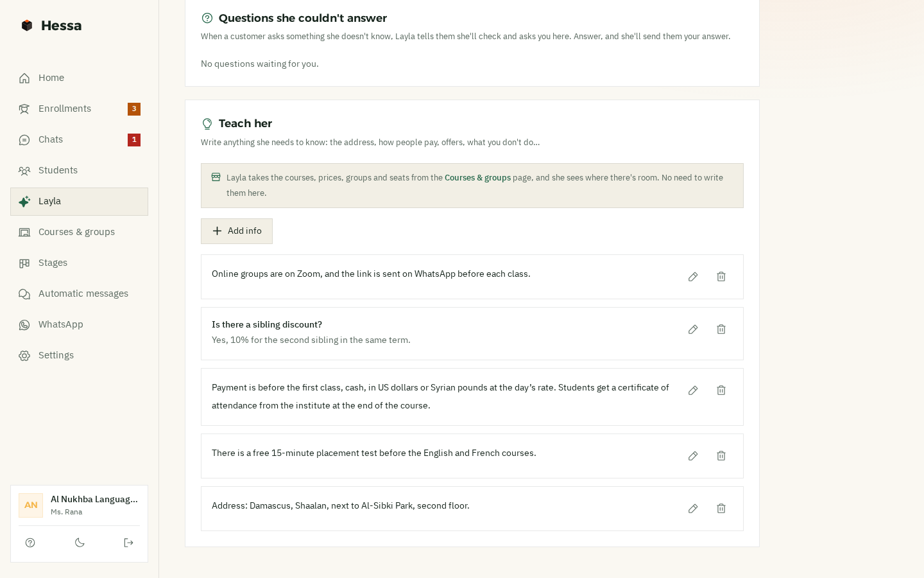Follow the Courses & groups link in the notice
The height and width of the screenshot is (578, 924).
[x=477, y=178]
